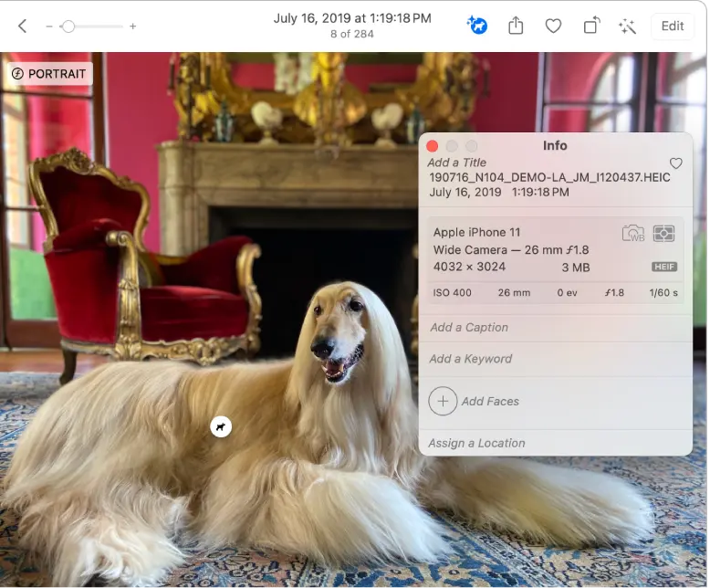Viewport: 710px width, 588px height.
Task: Click the filename 190716_N104_DEMO-LA_JM_I120437.HEIC
Action: (x=549, y=177)
